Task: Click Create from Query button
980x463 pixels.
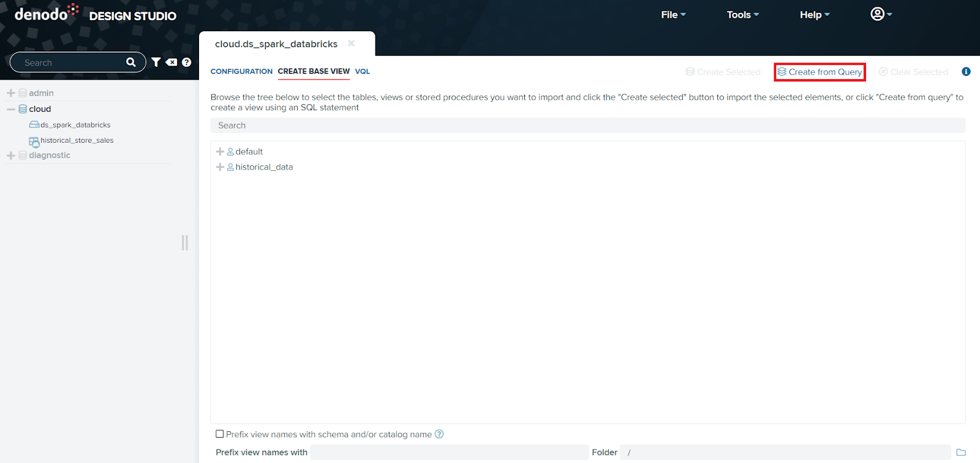Action: [820, 72]
